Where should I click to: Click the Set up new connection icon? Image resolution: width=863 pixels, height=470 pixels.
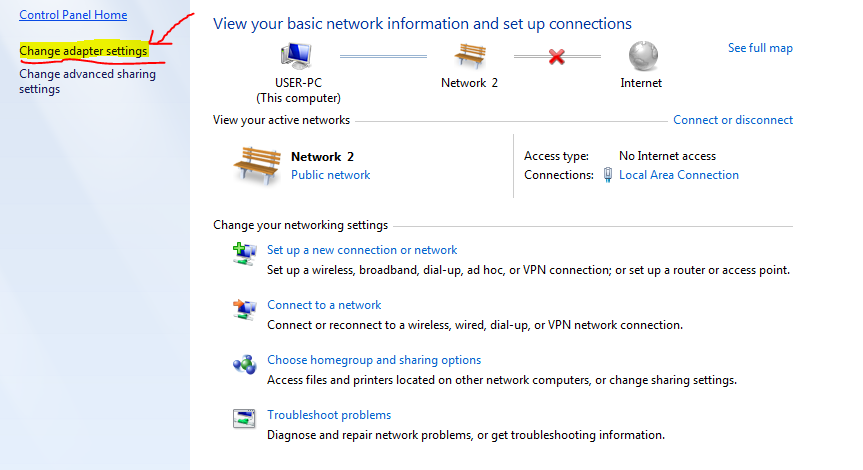tap(244, 254)
